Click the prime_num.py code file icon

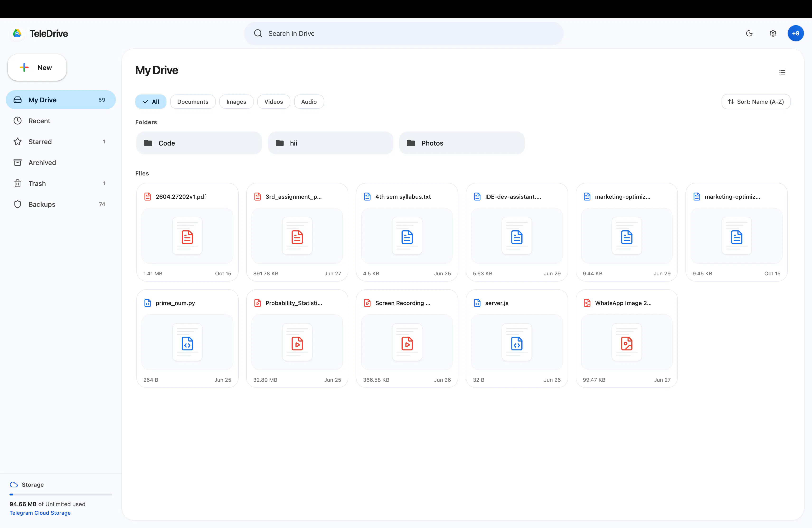pyautogui.click(x=148, y=303)
